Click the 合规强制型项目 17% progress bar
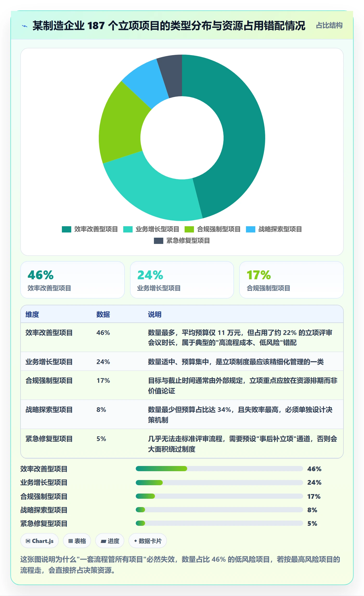 (219, 496)
